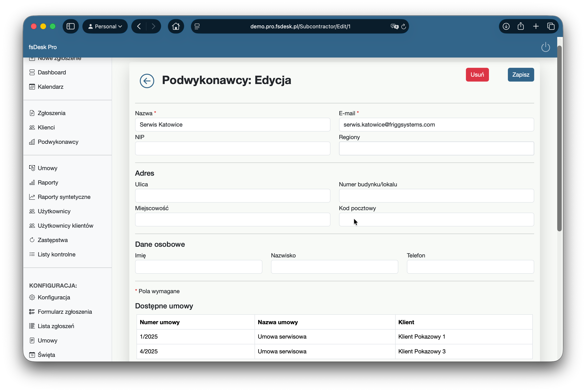Focus the NIP input field
The width and height of the screenshot is (586, 392).
(233, 149)
